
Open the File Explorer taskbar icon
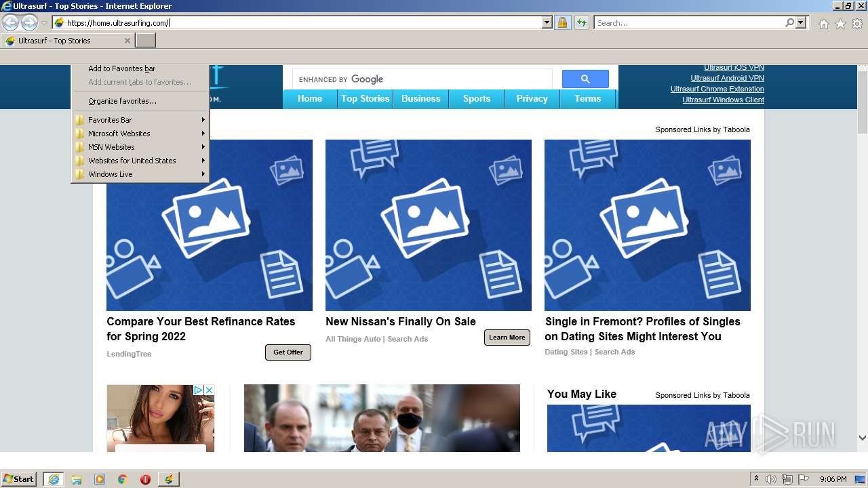(x=77, y=479)
